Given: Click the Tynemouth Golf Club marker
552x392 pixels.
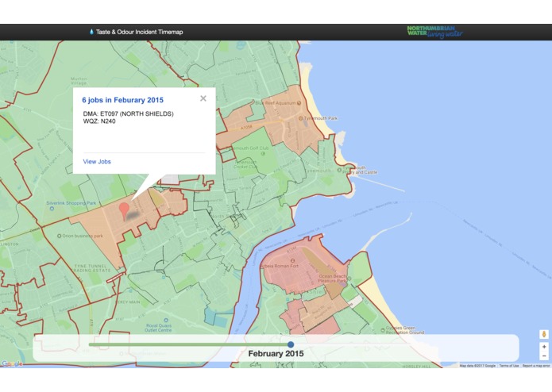Looking at the screenshot, I should pos(263,153).
